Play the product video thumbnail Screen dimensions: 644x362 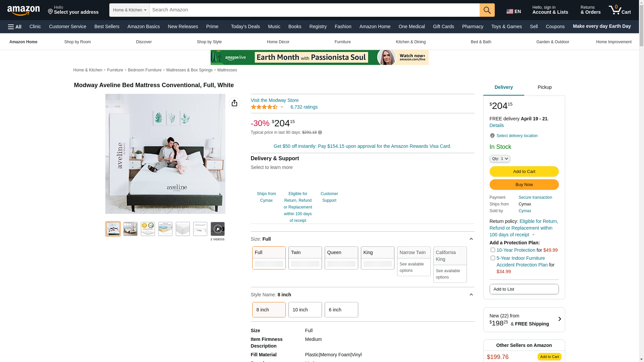click(217, 229)
